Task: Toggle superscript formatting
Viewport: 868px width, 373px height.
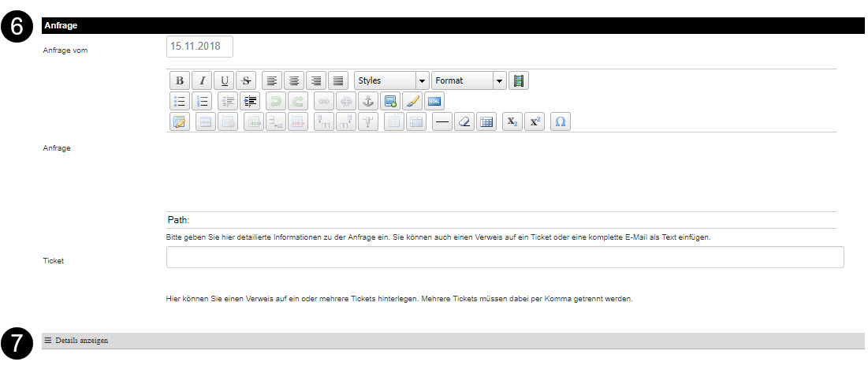Action: click(534, 122)
